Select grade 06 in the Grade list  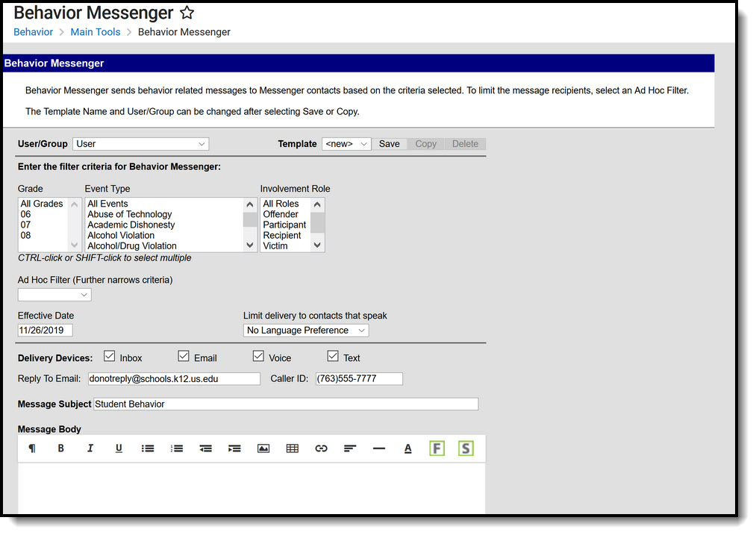[x=43, y=214]
